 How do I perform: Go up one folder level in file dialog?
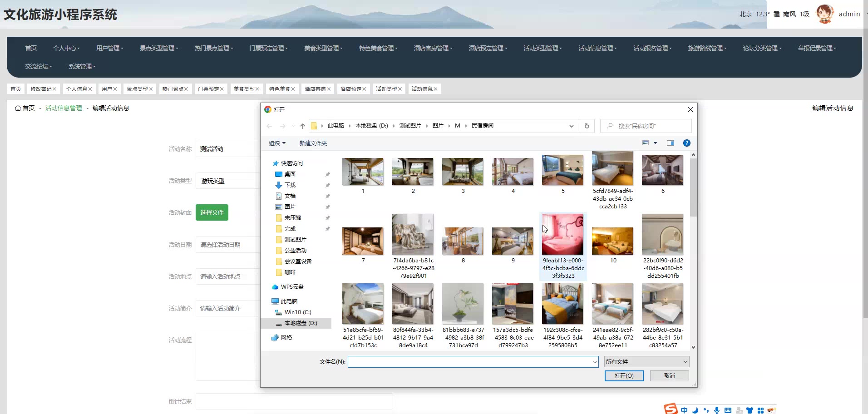coord(303,126)
